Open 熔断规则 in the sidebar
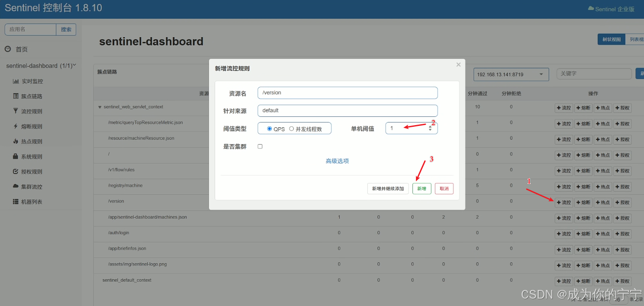The width and height of the screenshot is (644, 306). [x=28, y=126]
